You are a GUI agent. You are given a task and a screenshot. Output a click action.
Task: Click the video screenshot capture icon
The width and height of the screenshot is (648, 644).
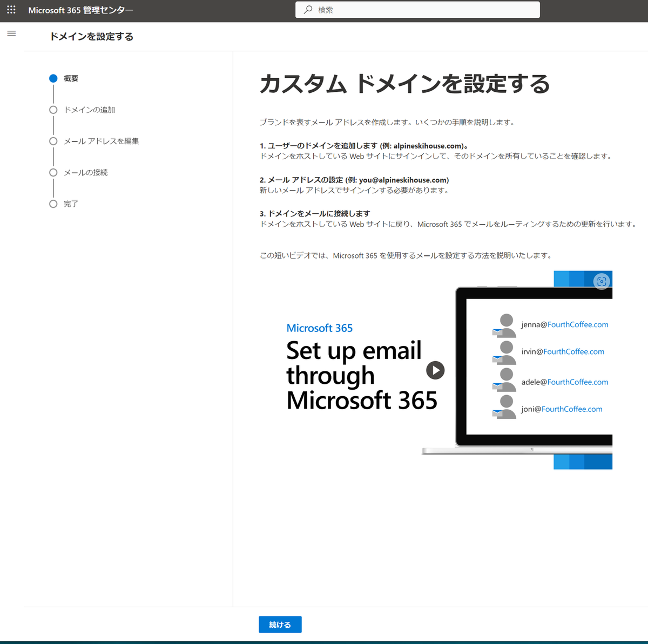[602, 281]
